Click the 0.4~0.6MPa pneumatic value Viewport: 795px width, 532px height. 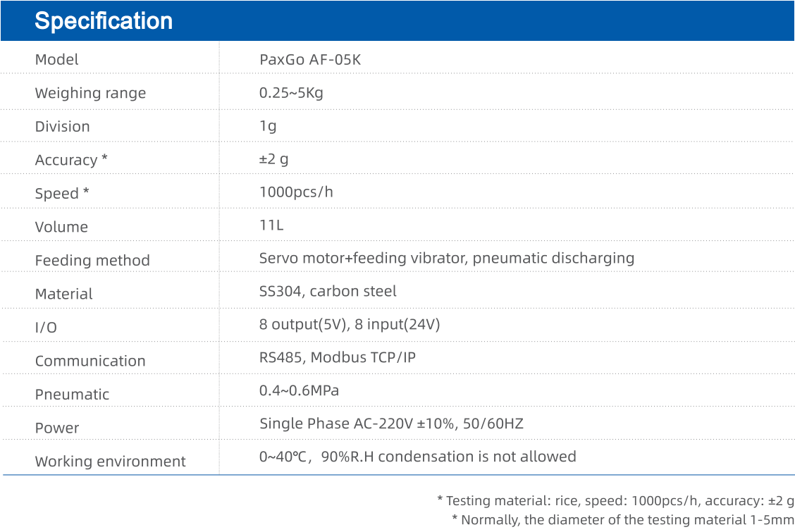click(299, 390)
